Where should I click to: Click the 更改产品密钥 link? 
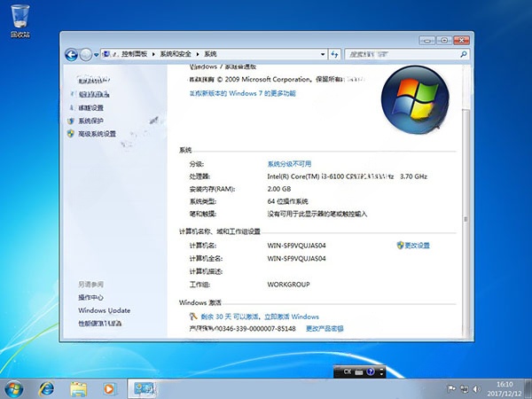click(325, 328)
